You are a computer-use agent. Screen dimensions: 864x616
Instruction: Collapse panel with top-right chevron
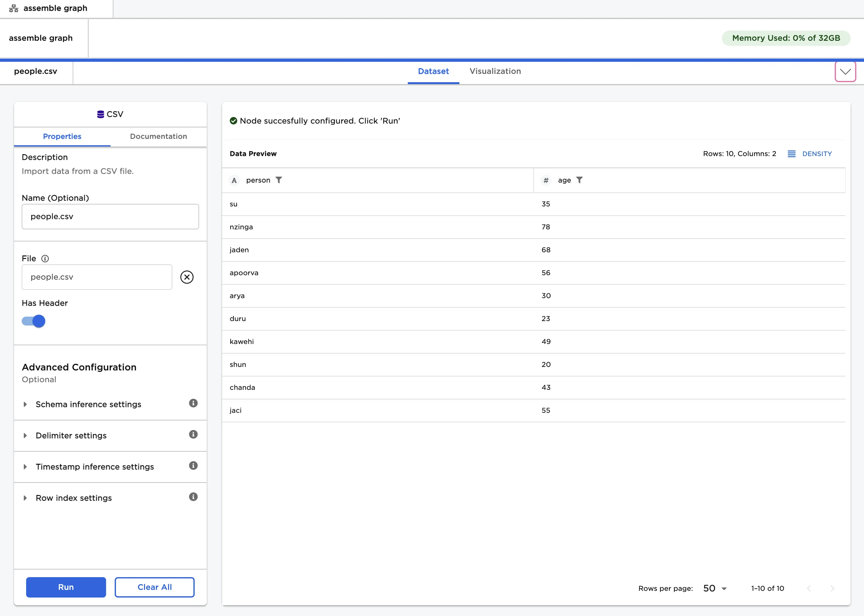tap(845, 72)
